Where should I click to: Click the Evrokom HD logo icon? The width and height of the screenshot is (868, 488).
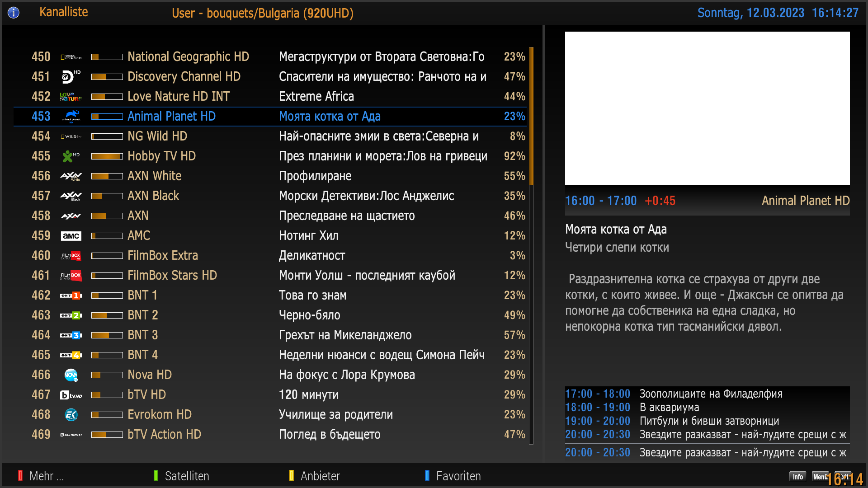point(71,415)
